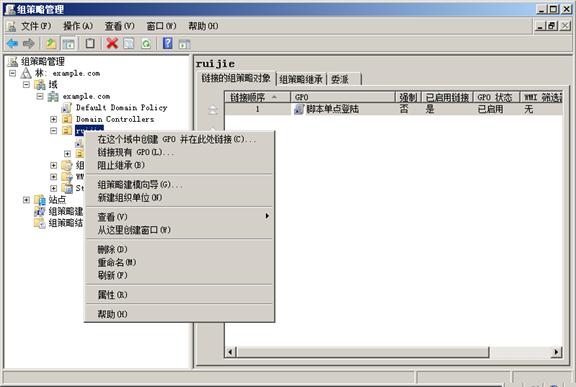
Task: Choose 属性(R) in context menu
Action: [x=112, y=294]
